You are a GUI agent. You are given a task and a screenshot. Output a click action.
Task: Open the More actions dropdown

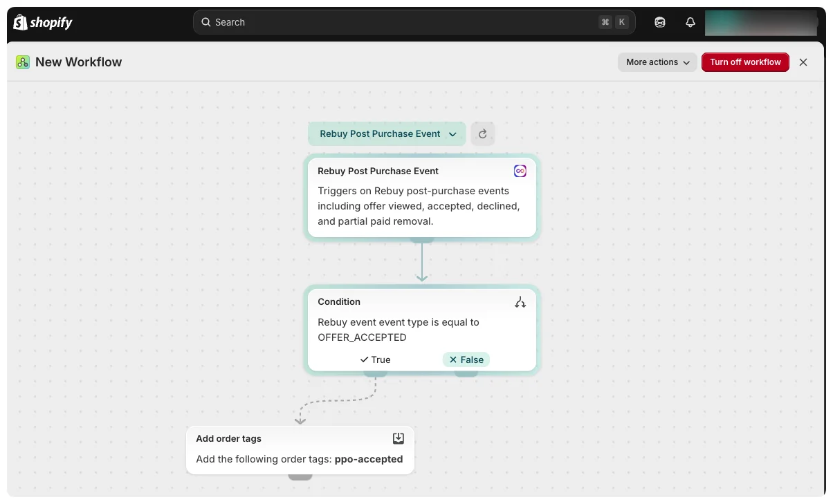click(x=658, y=62)
